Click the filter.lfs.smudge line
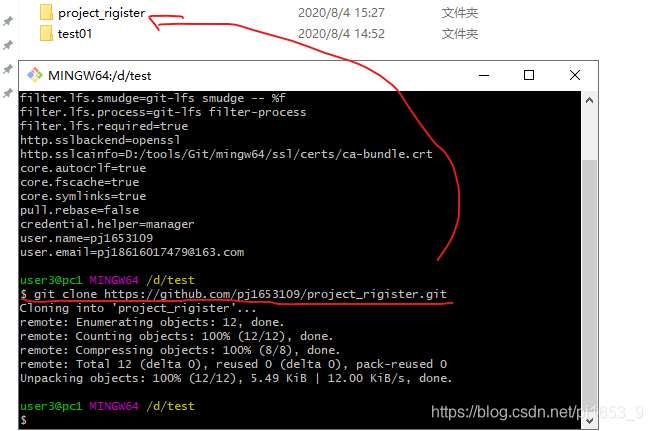 click(153, 98)
